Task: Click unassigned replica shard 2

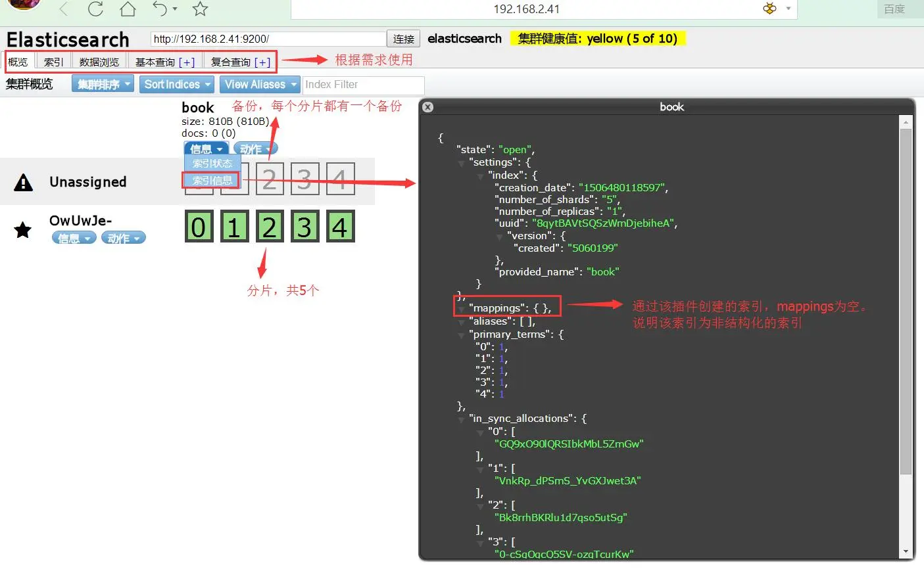Action: click(270, 179)
